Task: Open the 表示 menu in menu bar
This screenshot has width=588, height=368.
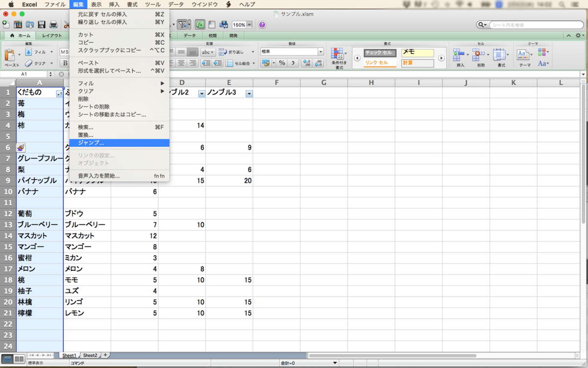Action: tap(96, 4)
